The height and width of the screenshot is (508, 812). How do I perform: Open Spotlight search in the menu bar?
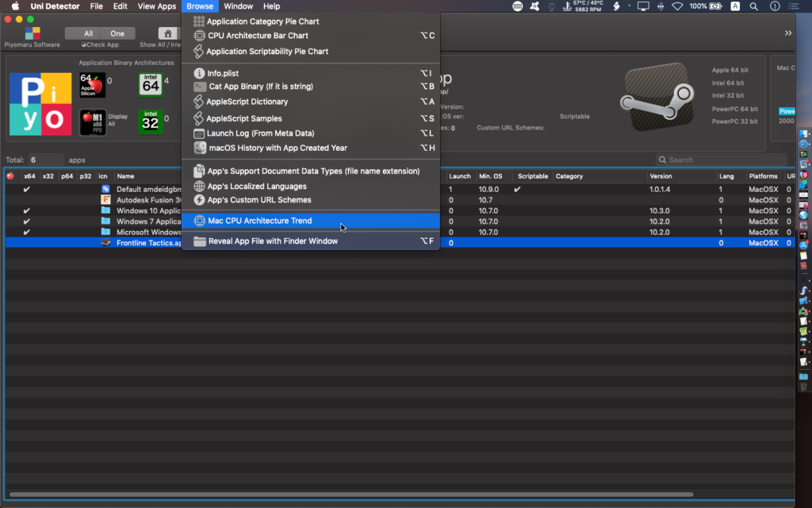(754, 6)
